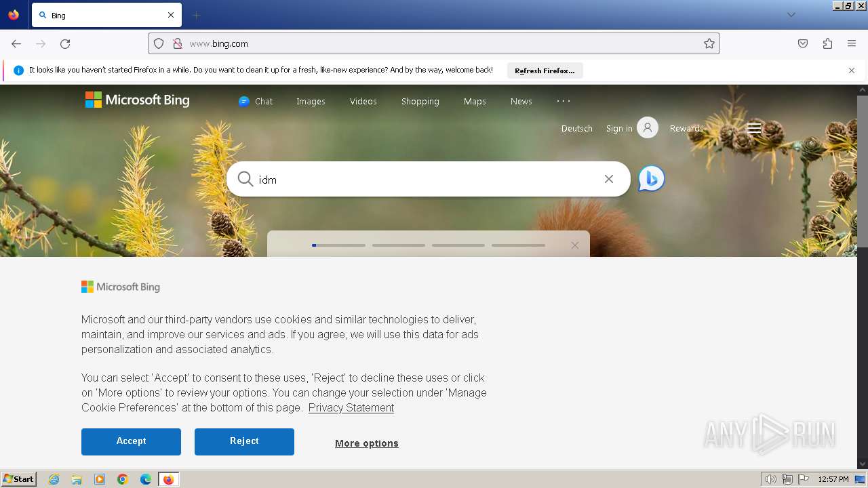Open a new tab with plus
The image size is (868, 488).
click(x=196, y=15)
